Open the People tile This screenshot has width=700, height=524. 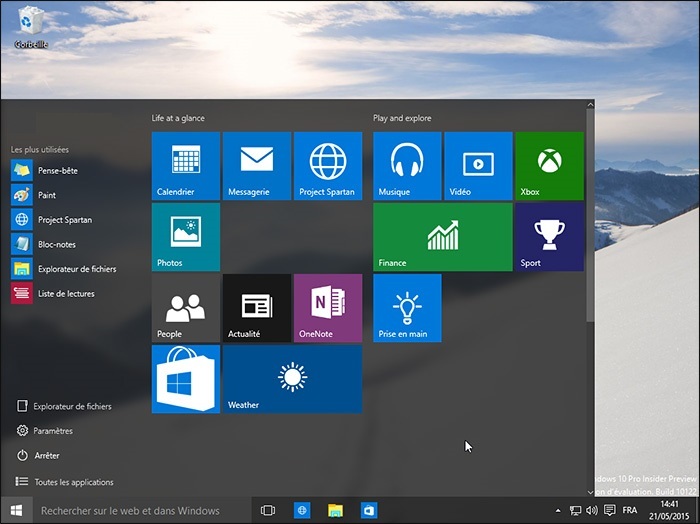coord(186,308)
